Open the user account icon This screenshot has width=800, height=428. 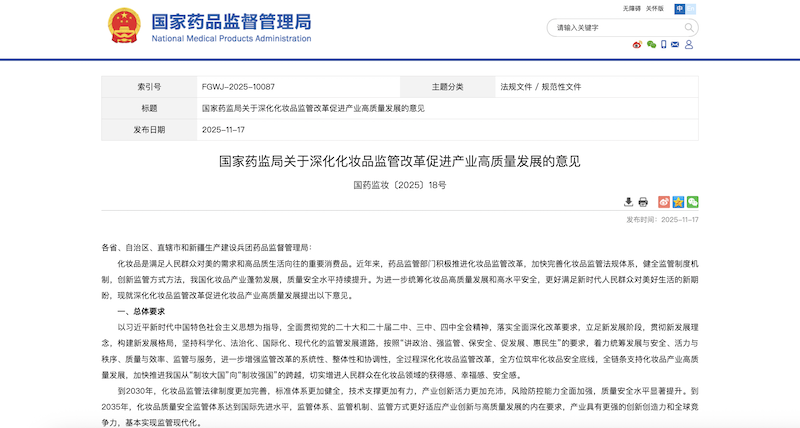pyautogui.click(x=690, y=45)
